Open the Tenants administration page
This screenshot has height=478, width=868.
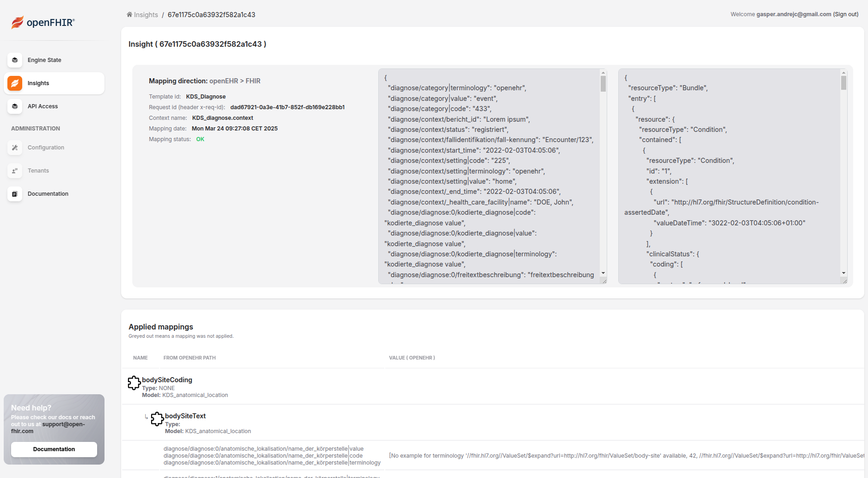coord(38,171)
